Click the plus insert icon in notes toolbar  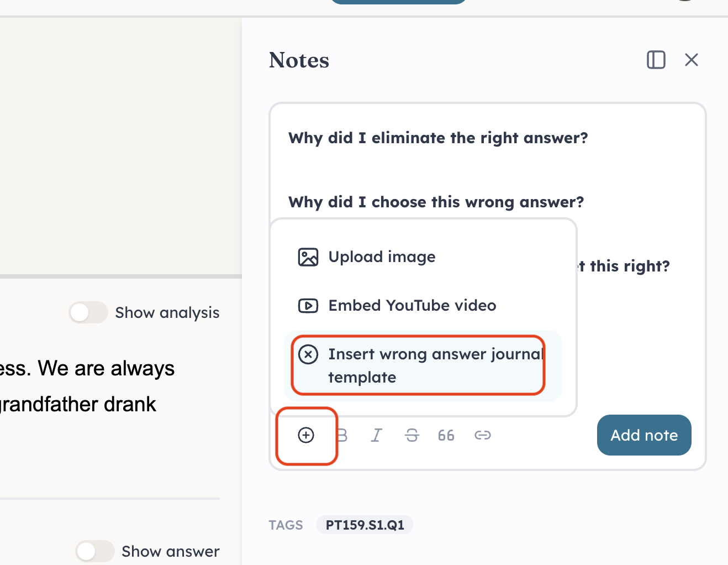coord(306,435)
